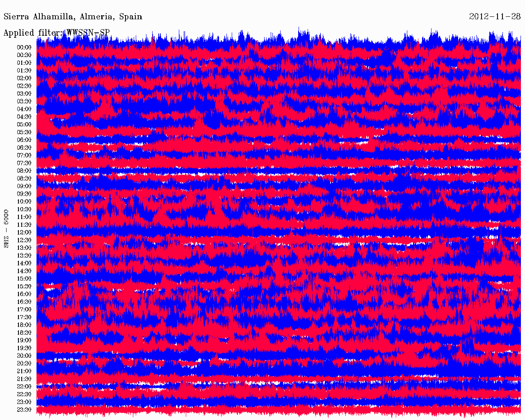Select the 17:30 time label
This screenshot has width=525, height=420.
[24, 317]
